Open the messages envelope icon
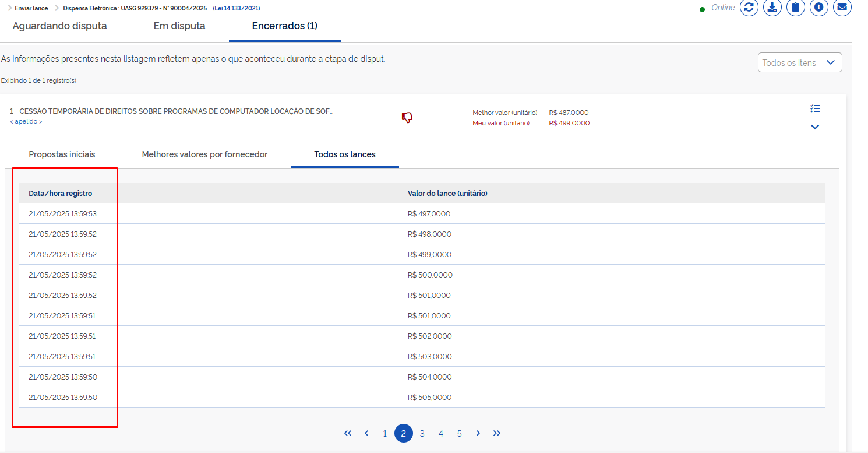Screen dimensions: 868x453 842,8
